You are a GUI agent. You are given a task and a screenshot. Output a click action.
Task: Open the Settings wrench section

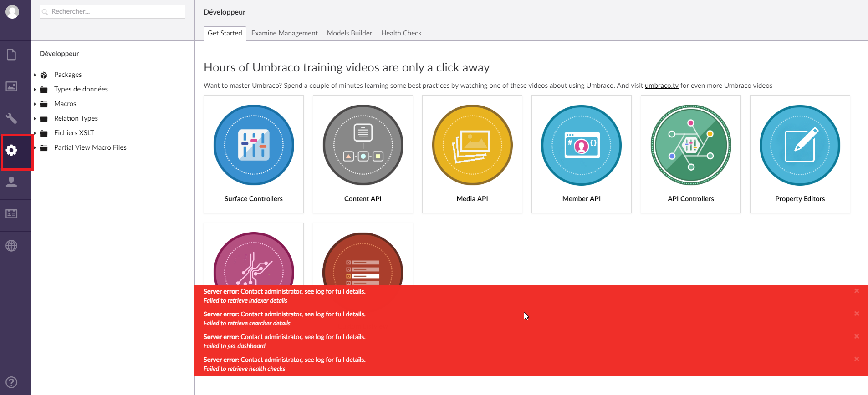tap(11, 118)
